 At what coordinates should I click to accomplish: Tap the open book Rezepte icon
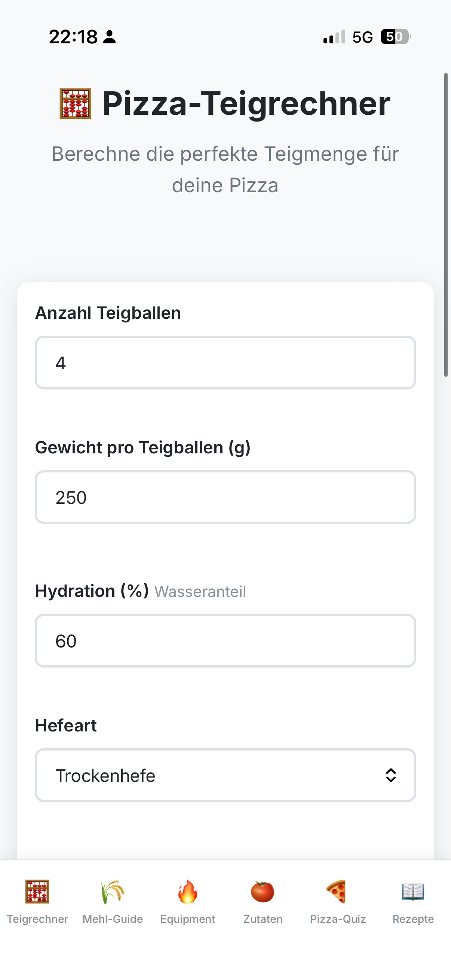pos(413,891)
